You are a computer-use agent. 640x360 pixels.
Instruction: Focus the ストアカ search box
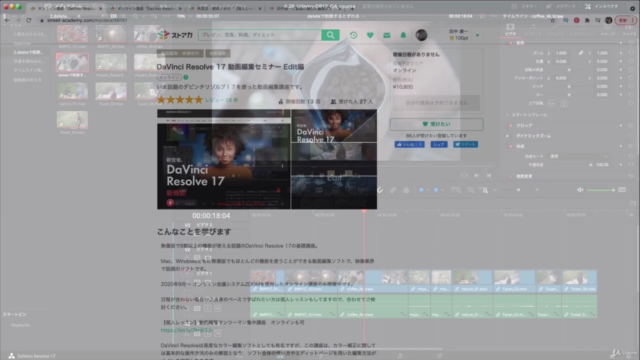pos(260,35)
